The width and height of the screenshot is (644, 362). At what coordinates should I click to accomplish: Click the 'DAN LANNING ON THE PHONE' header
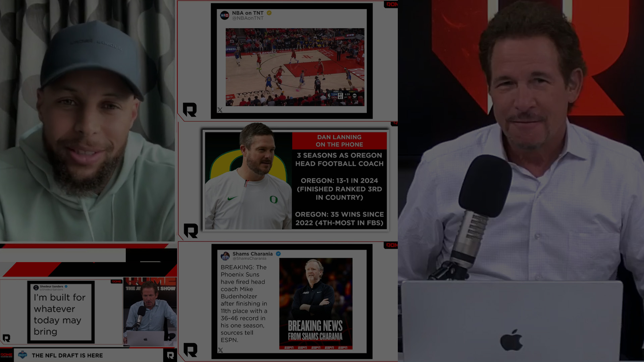[x=339, y=141]
